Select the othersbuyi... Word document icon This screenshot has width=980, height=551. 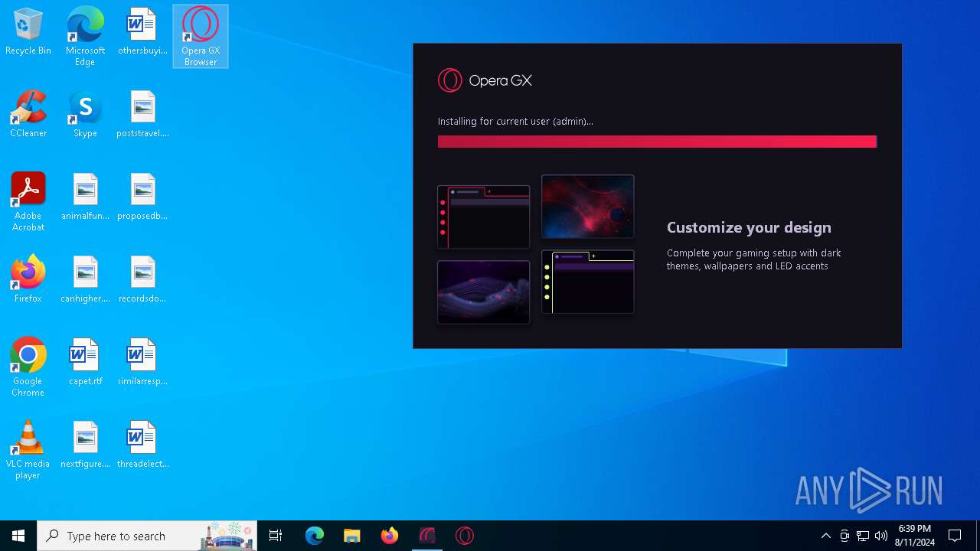tap(142, 33)
